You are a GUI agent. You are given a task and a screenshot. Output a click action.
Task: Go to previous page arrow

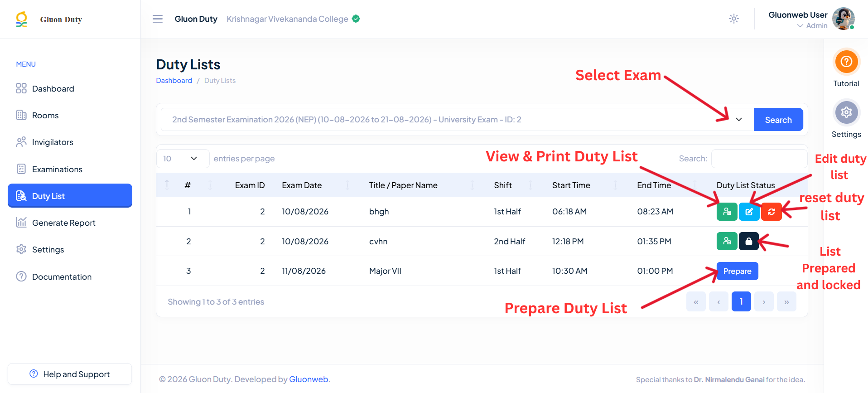point(719,301)
